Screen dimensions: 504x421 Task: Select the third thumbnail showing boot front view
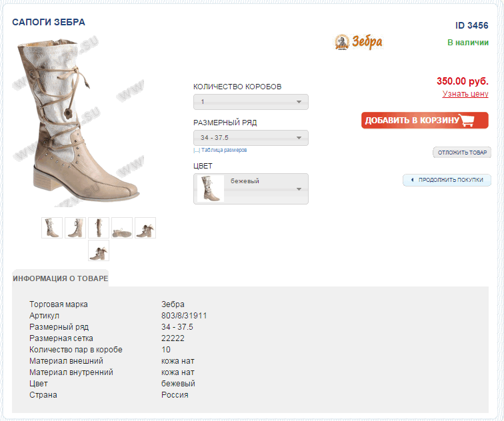pyautogui.click(x=99, y=228)
